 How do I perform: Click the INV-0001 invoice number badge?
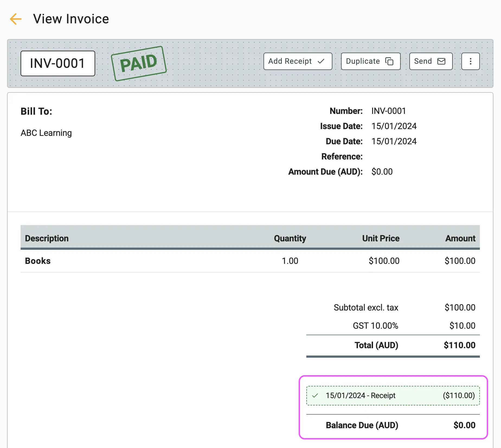click(x=58, y=63)
